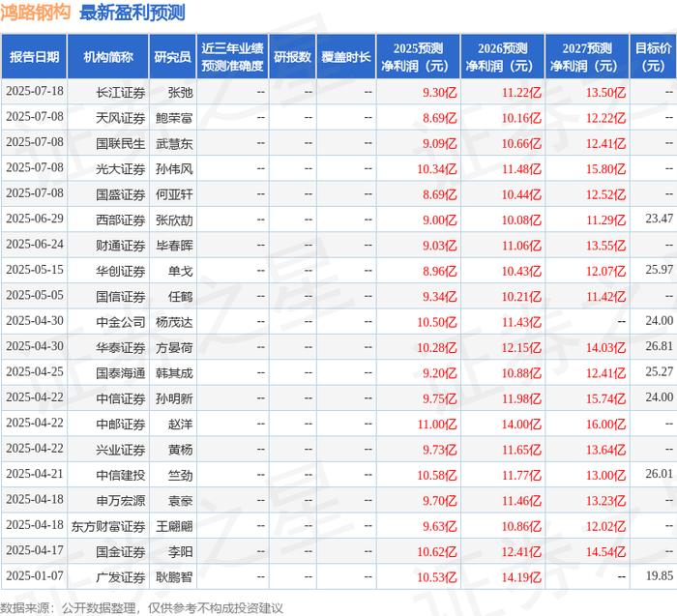
Task: Click the 2027预测净利润 column header
Action: (587, 56)
